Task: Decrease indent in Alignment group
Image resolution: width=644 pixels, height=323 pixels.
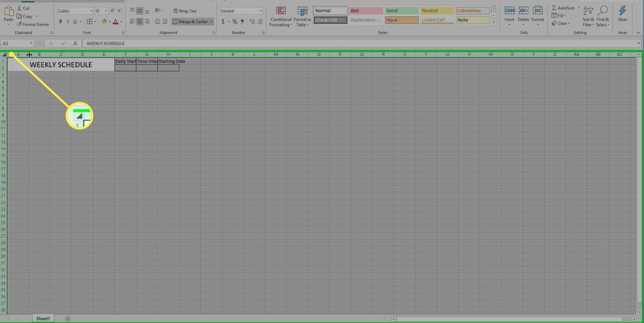Action: click(157, 21)
